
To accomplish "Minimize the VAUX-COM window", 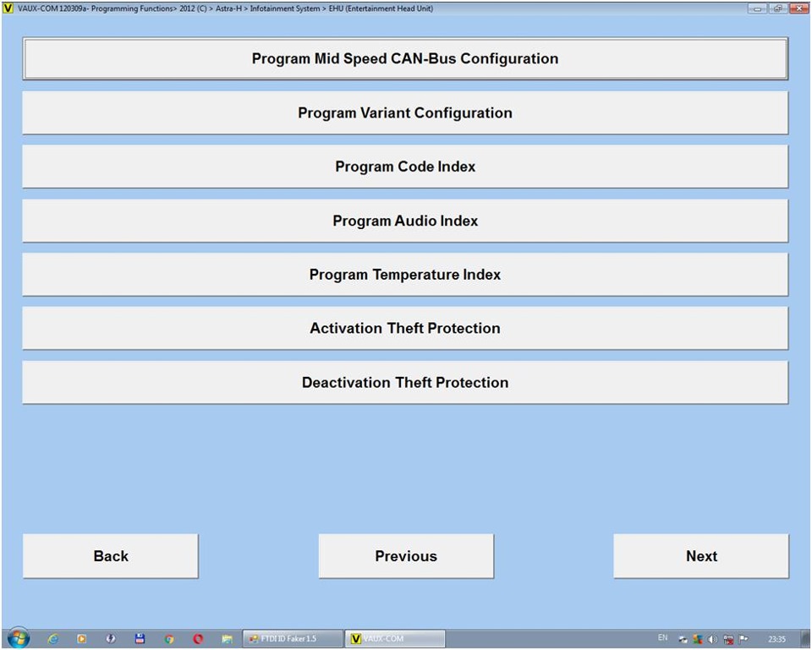I will pyautogui.click(x=757, y=8).
